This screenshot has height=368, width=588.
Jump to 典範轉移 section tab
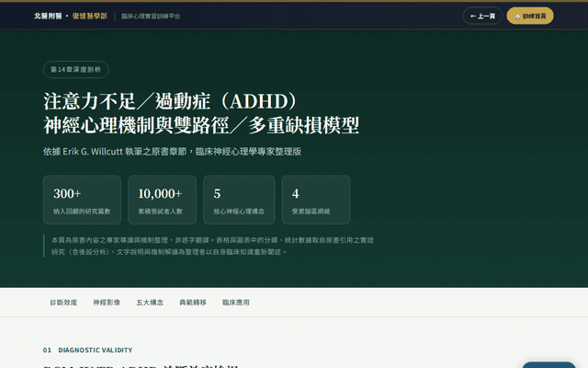[x=193, y=303]
